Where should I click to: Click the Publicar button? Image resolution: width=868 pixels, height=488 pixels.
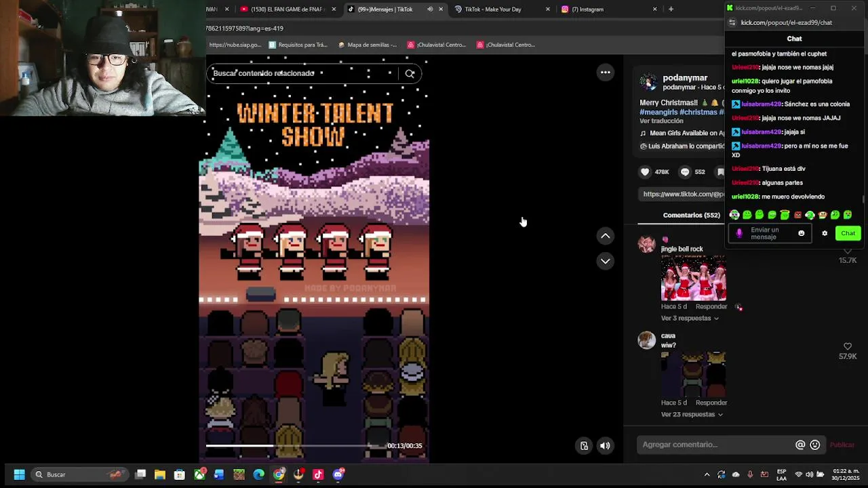coord(842,445)
